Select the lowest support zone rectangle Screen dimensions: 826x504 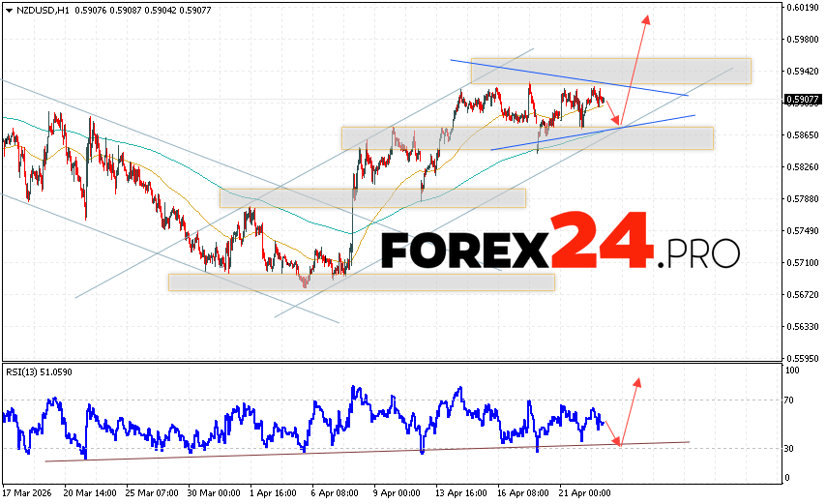tap(361, 282)
